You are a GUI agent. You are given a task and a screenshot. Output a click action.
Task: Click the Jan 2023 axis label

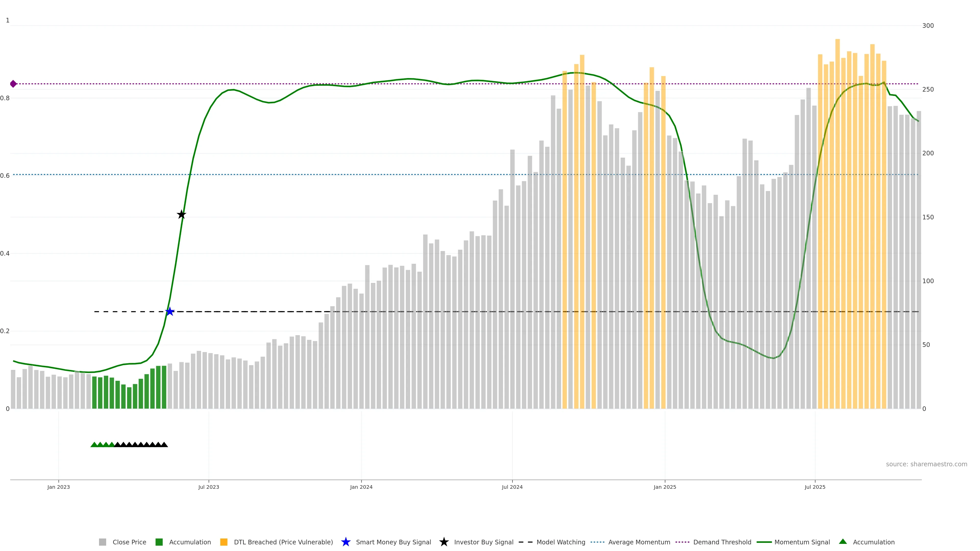point(59,487)
